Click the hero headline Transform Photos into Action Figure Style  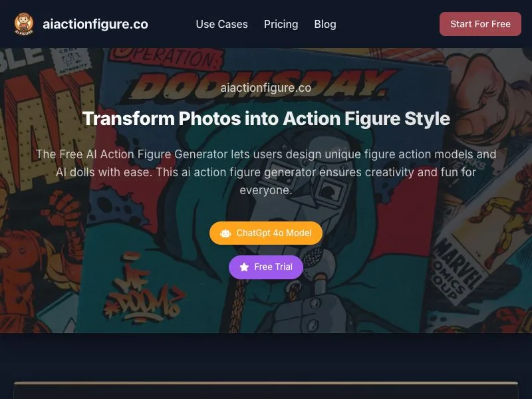tap(266, 118)
